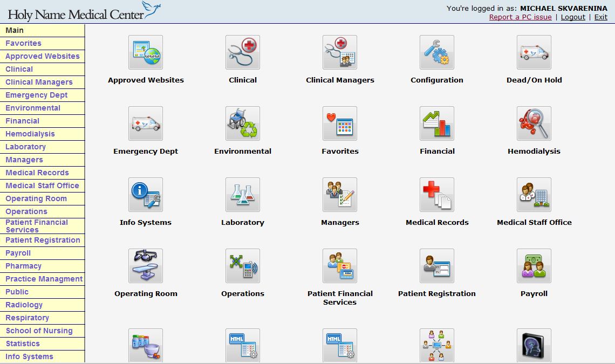Open the Favorites heart calendar icon
The height and width of the screenshot is (364, 615).
click(x=340, y=123)
